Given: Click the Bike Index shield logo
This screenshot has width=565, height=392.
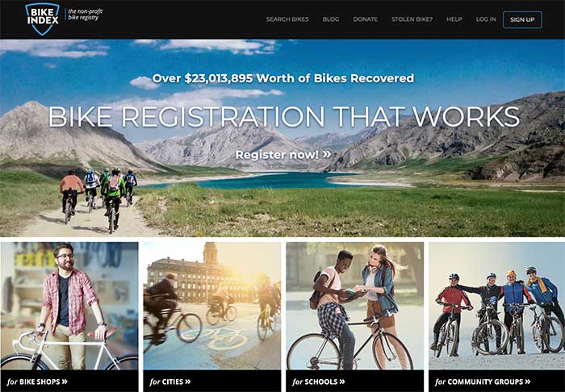Looking at the screenshot, I should tap(42, 19).
